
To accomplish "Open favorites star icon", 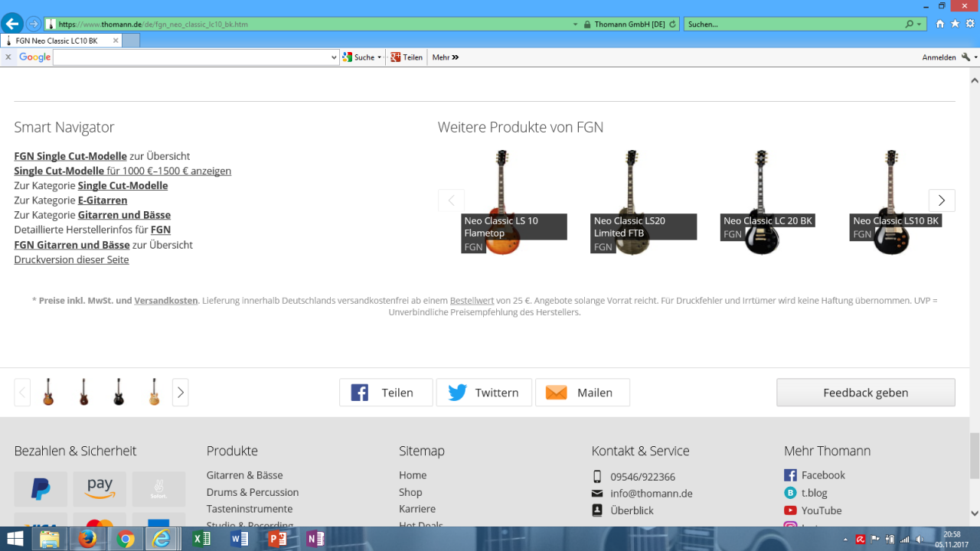I will point(955,24).
